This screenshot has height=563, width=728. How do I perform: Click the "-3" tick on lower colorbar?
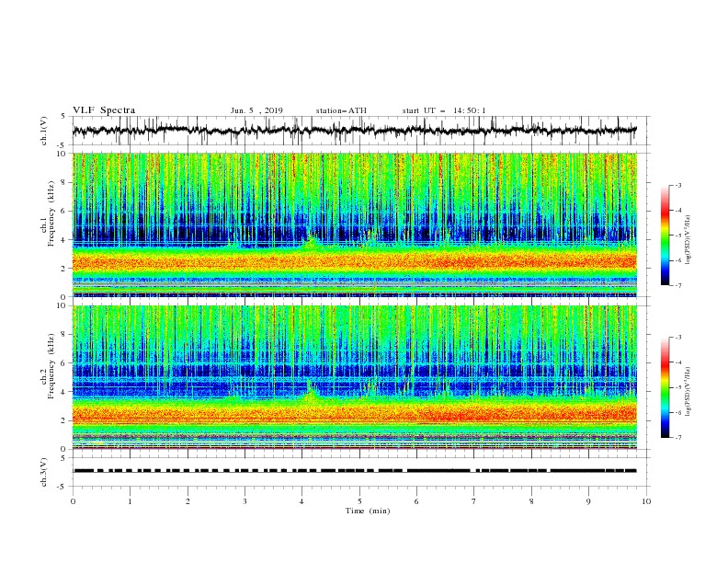pyautogui.click(x=677, y=338)
